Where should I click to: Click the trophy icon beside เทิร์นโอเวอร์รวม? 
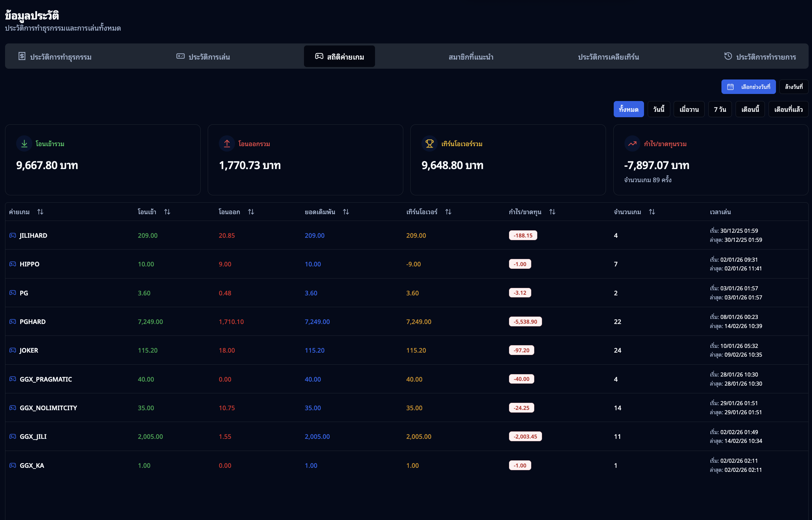(x=429, y=144)
